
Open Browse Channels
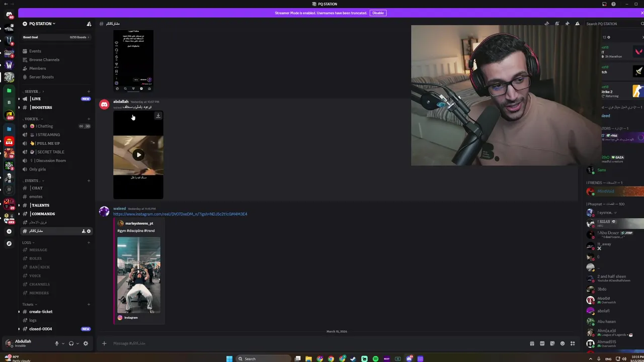coord(44,60)
